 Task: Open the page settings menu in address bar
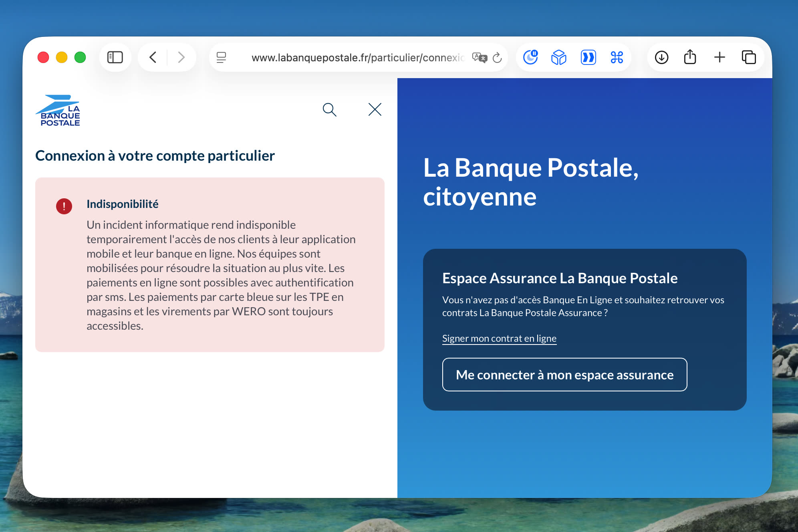coord(222,57)
